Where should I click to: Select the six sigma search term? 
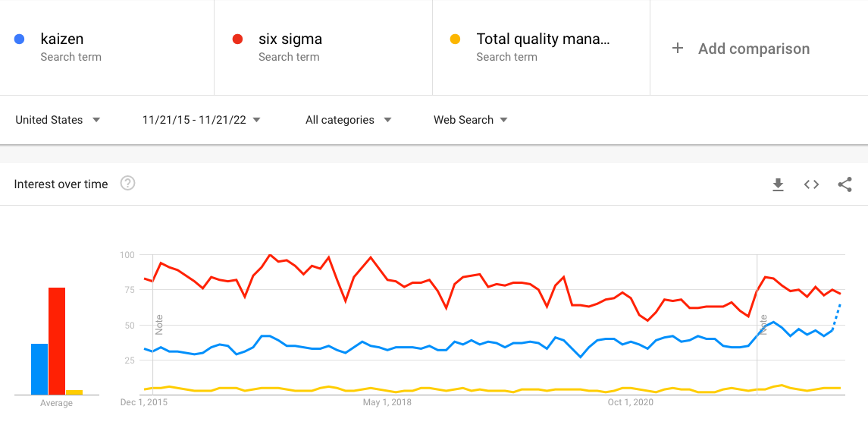click(290, 39)
